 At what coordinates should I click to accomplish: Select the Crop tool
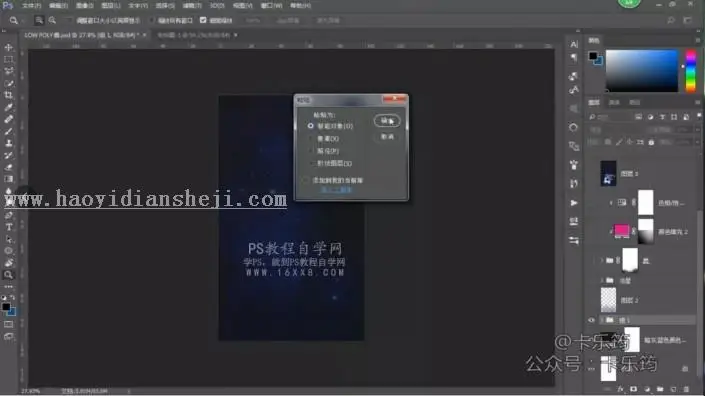9,95
